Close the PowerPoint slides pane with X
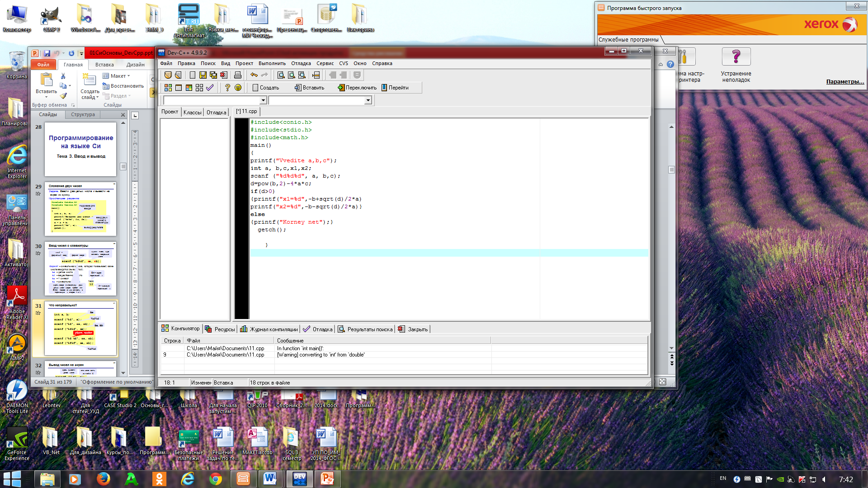The height and width of the screenshot is (488, 868). (x=123, y=115)
